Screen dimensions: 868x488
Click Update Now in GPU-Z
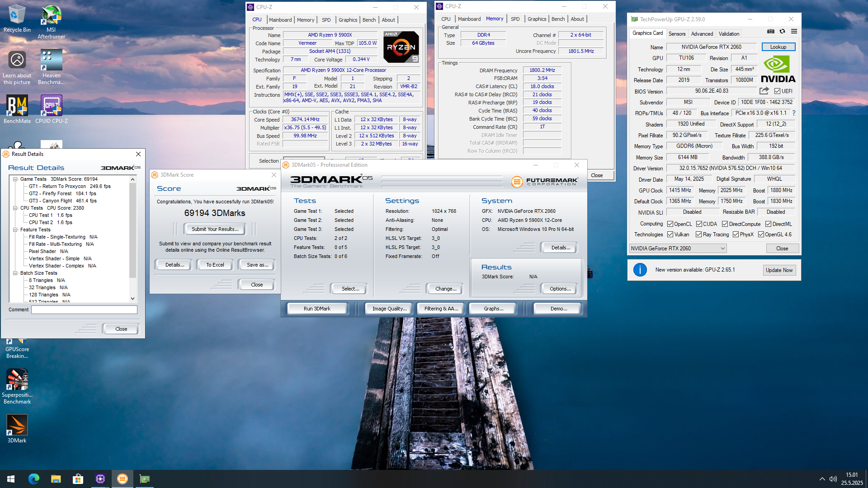tap(779, 270)
